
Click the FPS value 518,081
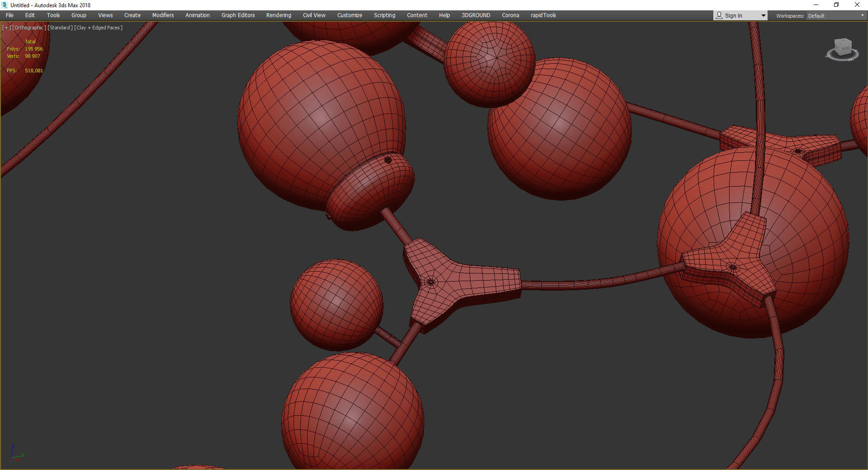(34, 70)
